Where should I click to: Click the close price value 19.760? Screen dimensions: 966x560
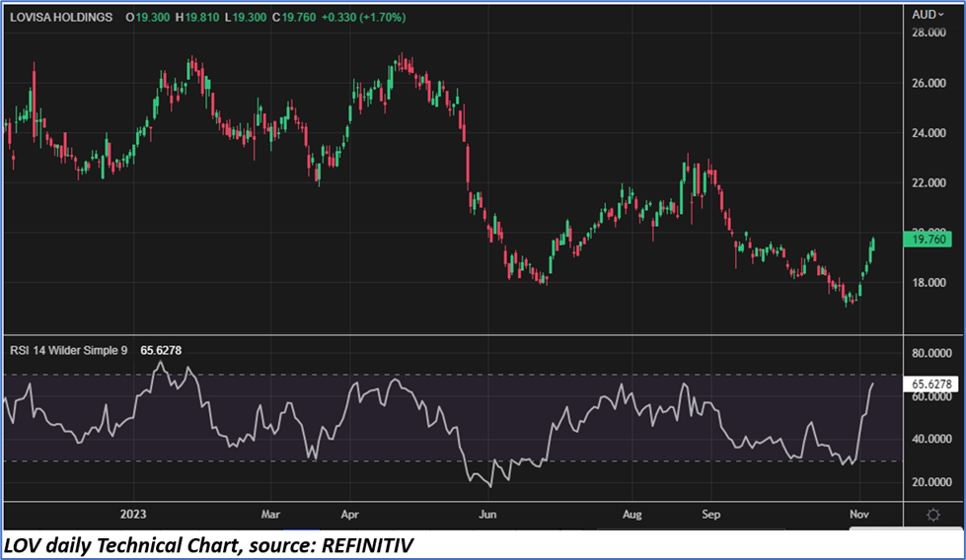coord(299,17)
